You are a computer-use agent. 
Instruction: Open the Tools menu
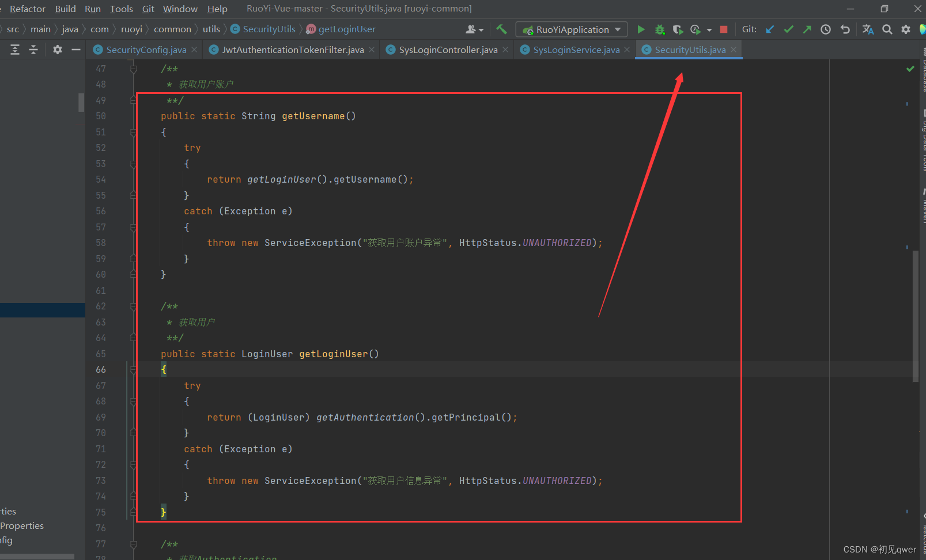point(121,9)
